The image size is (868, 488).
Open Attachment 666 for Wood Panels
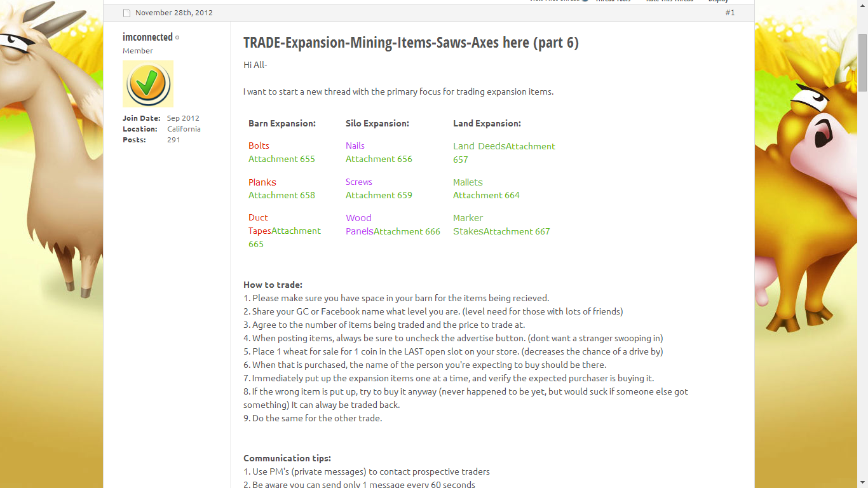pyautogui.click(x=407, y=231)
